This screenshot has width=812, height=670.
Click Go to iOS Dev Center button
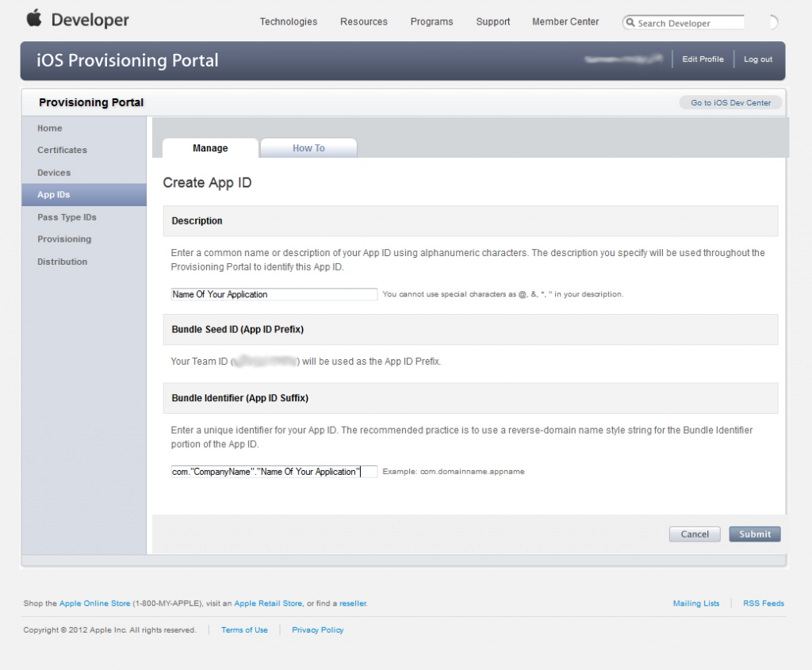[730, 102]
